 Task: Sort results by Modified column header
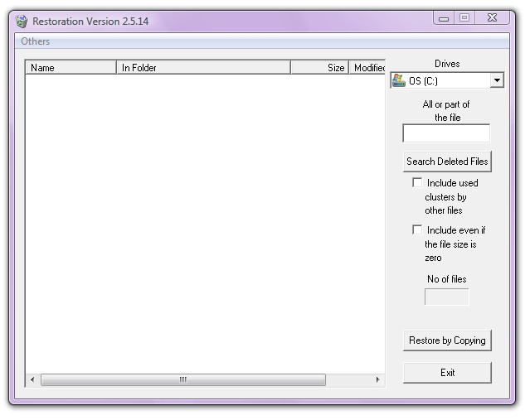[367, 68]
